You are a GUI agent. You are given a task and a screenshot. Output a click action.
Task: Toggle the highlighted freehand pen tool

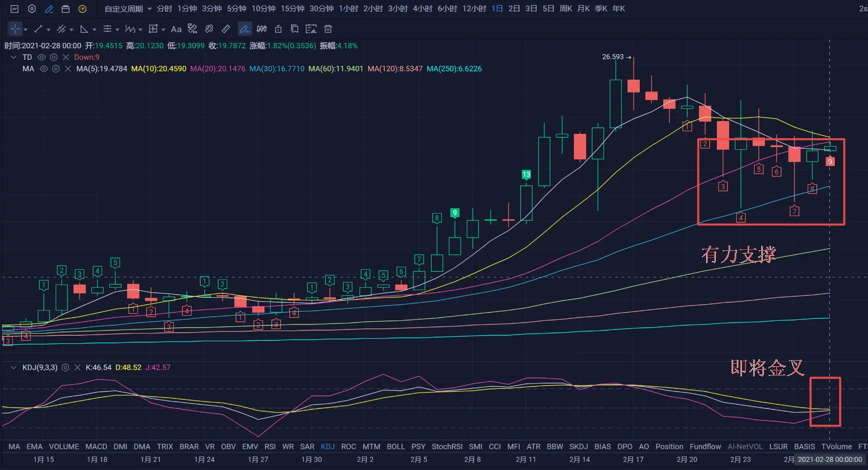click(x=245, y=29)
